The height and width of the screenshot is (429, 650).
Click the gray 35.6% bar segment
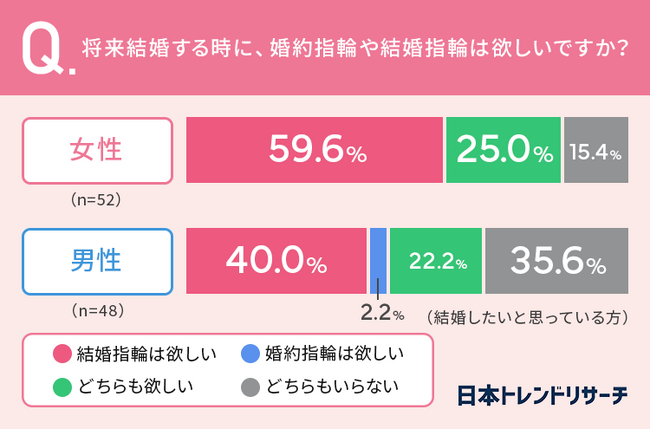point(557,262)
